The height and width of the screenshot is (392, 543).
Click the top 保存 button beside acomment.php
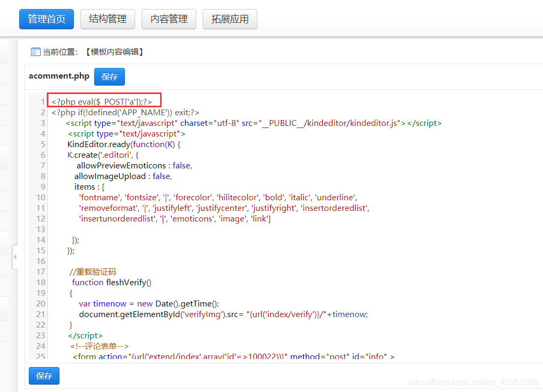coord(110,77)
